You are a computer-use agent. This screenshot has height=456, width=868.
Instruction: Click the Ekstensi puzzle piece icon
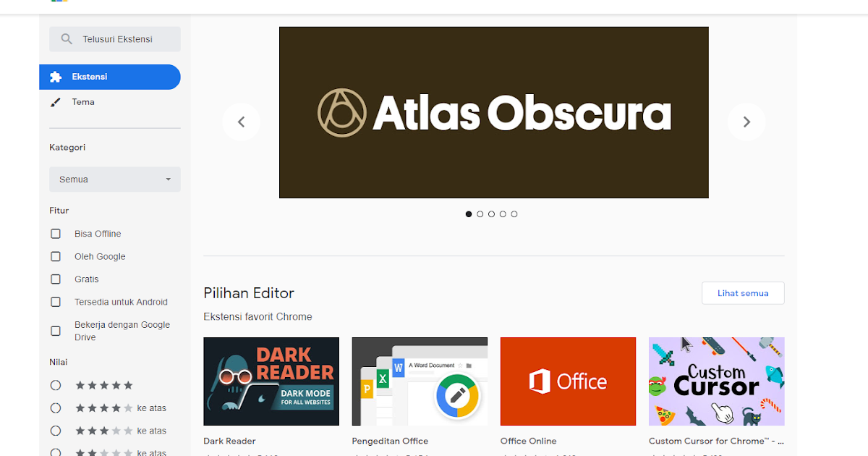[x=56, y=77]
